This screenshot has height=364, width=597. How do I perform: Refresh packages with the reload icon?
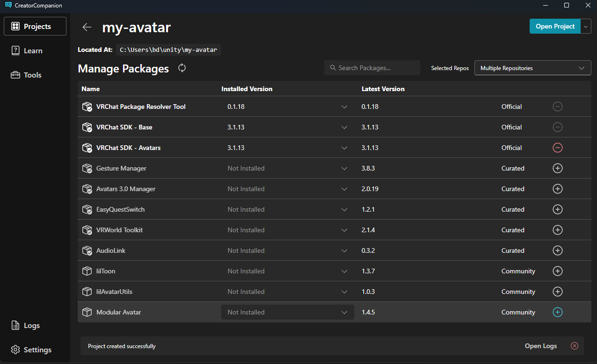(x=182, y=68)
